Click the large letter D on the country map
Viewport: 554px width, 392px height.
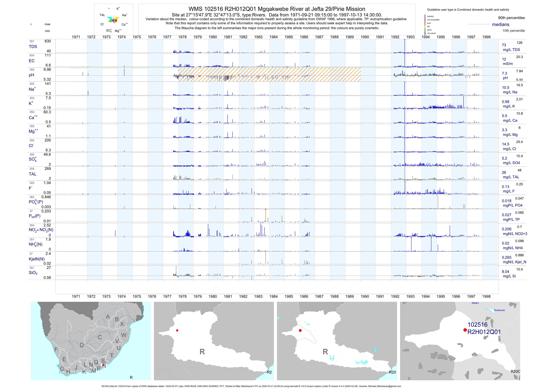pos(82,345)
